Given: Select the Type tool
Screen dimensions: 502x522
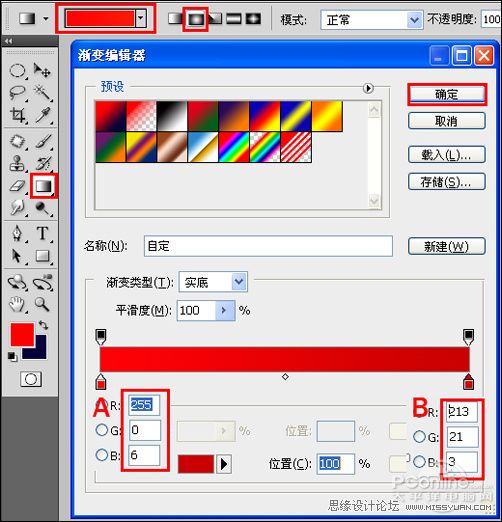Looking at the screenshot, I should (43, 233).
